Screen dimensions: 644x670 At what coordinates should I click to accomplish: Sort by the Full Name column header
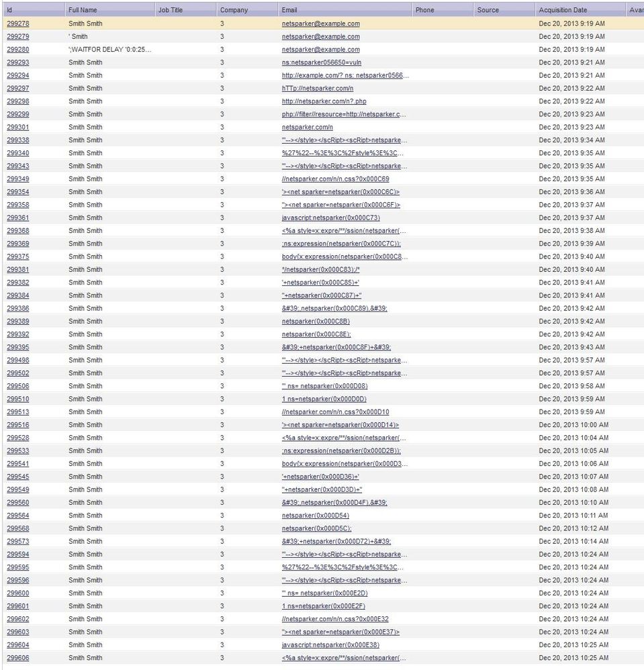(83, 10)
